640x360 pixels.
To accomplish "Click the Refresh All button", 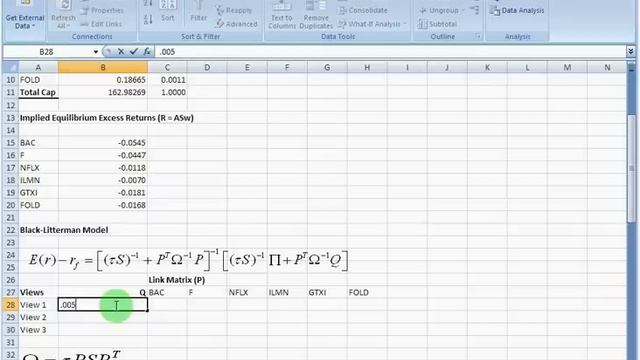I will (x=63, y=16).
